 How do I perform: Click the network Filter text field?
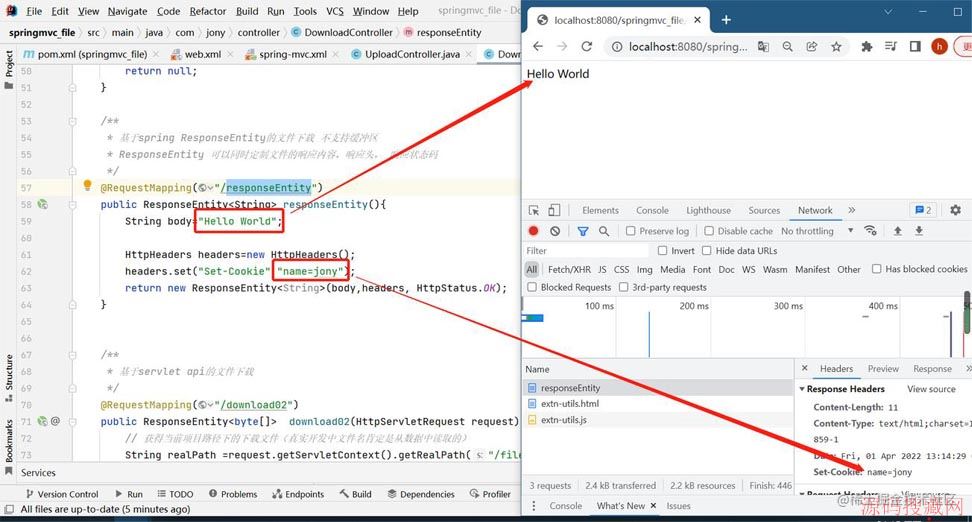[585, 251]
